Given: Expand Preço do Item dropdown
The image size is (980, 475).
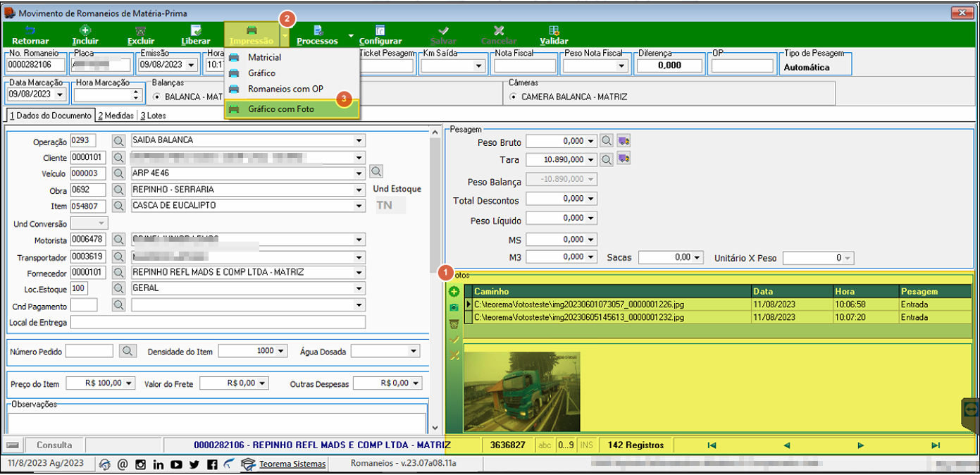Looking at the screenshot, I should [x=129, y=383].
